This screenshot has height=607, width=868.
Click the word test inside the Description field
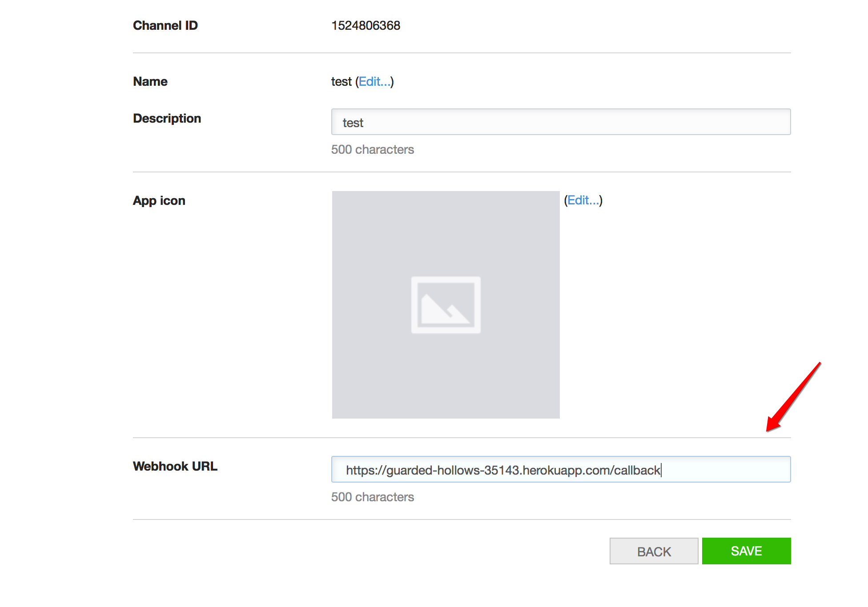point(353,123)
